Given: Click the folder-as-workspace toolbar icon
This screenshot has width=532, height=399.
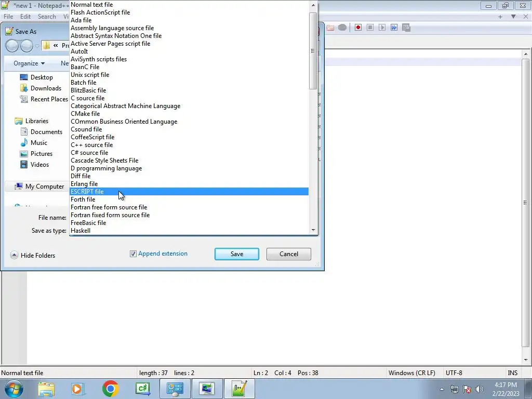Looking at the screenshot, I should coord(330,28).
